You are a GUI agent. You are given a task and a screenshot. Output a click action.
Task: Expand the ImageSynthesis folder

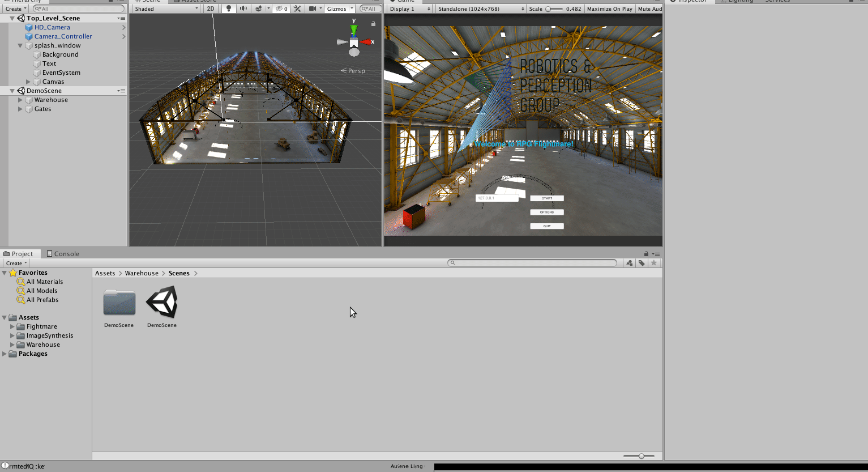click(x=12, y=335)
